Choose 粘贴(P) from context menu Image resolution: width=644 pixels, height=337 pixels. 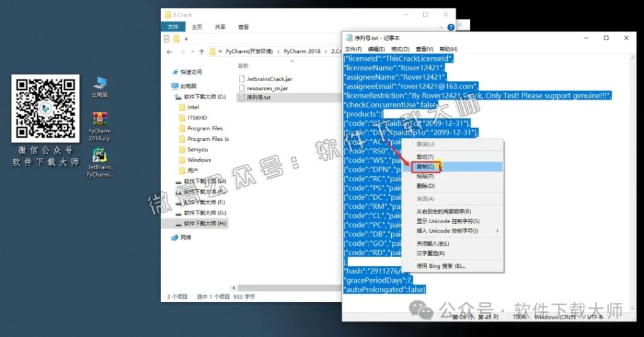pos(452,177)
